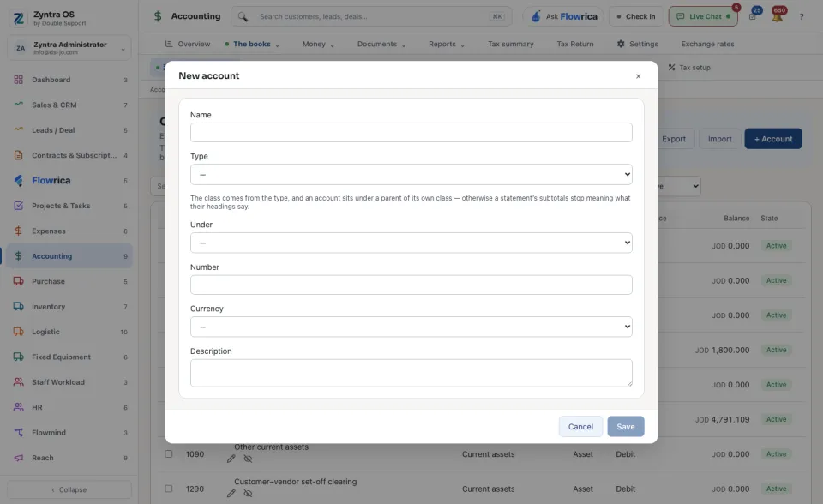Edit Customer–vendor set-off clearing account
The image size is (823, 504).
click(x=231, y=494)
